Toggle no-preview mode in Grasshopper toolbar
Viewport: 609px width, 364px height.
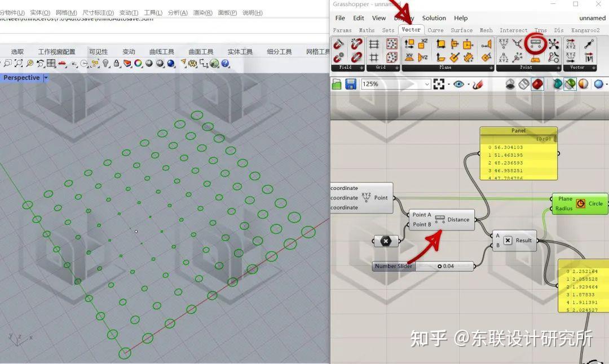pos(510,84)
